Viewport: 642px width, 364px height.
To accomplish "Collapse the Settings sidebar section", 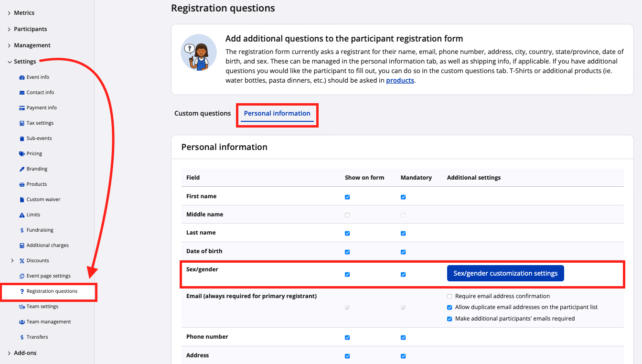I will [x=9, y=62].
